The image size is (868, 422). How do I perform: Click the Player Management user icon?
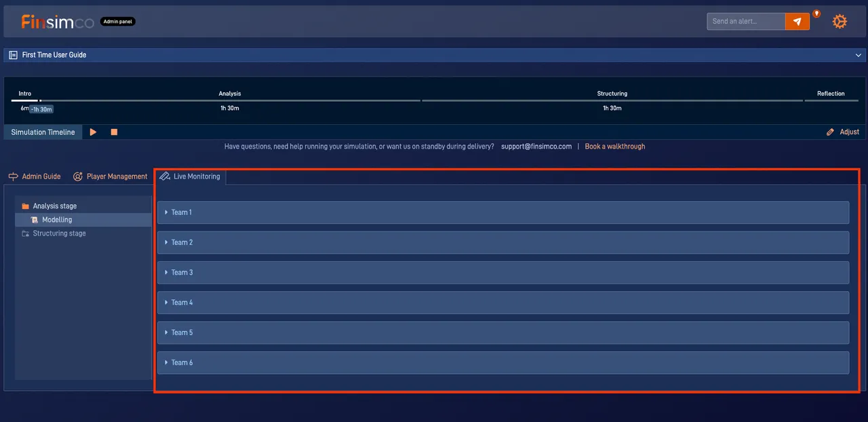(78, 176)
